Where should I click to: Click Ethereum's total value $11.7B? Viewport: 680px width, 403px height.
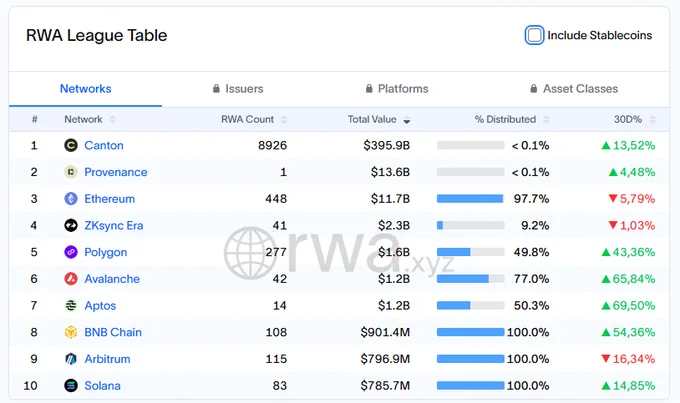click(390, 199)
